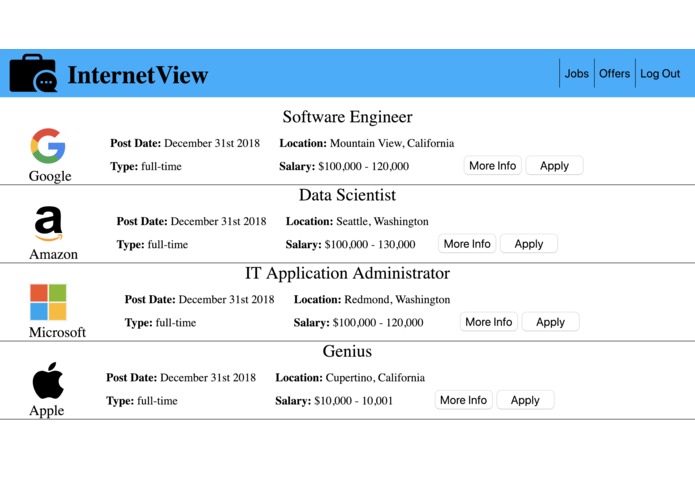
Task: Click the $100,000 - 130,000 salary value
Action: pyautogui.click(x=370, y=245)
